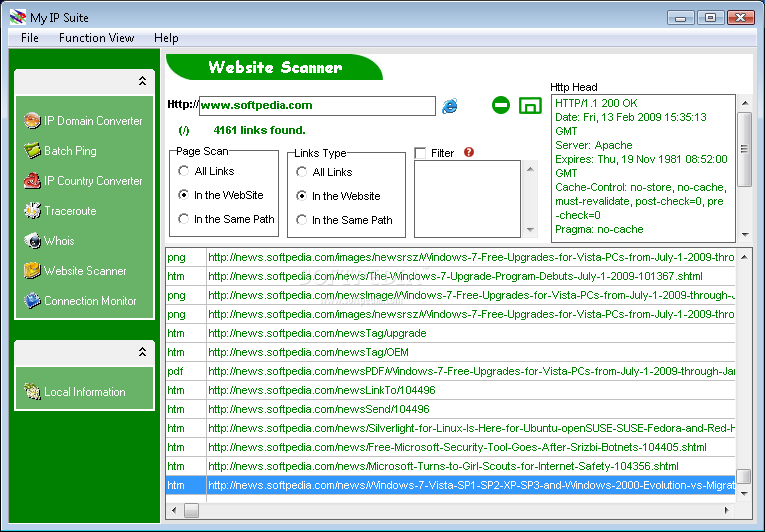Open URL in Internet Explorer icon
This screenshot has width=765, height=532.
click(449, 106)
